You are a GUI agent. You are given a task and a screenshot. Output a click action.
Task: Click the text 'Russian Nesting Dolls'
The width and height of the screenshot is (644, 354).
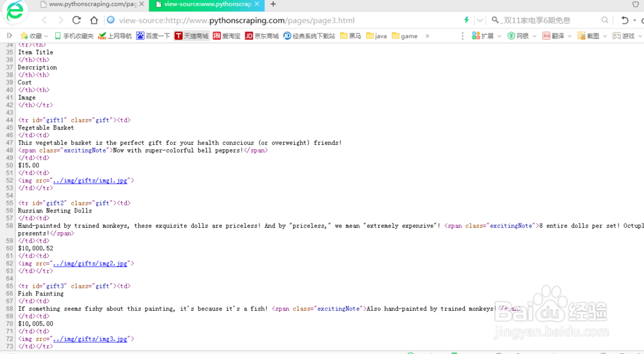55,210
